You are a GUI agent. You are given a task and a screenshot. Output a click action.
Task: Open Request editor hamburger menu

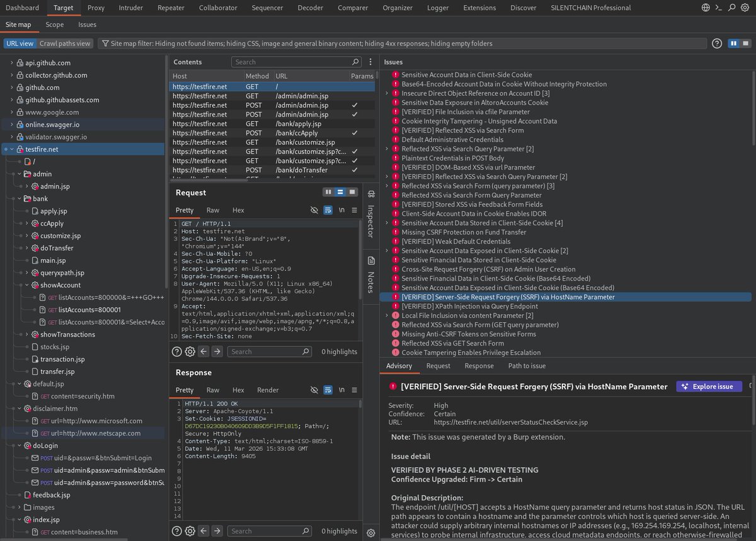click(x=355, y=210)
